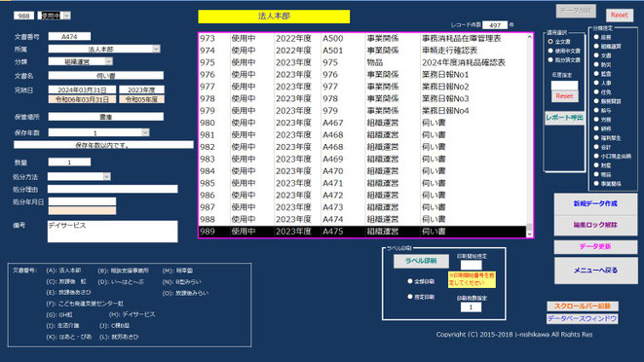Click the 文書番号 field showing A474
The image size is (644, 362).
pyautogui.click(x=69, y=37)
